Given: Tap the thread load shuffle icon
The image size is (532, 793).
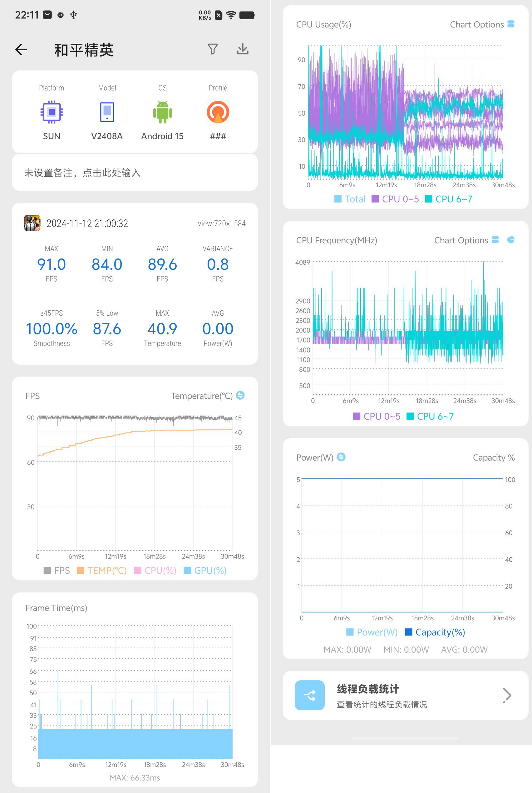Looking at the screenshot, I should (x=309, y=695).
